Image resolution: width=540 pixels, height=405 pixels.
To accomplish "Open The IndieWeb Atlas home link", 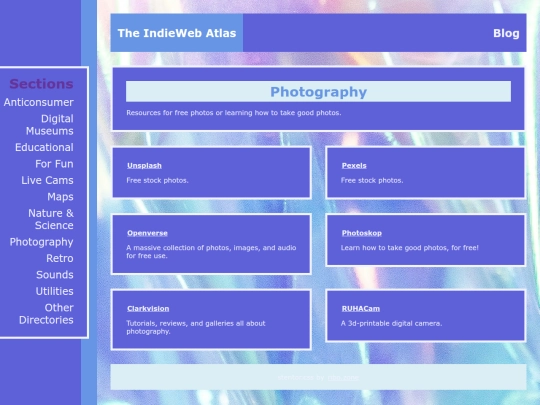I will point(177,33).
